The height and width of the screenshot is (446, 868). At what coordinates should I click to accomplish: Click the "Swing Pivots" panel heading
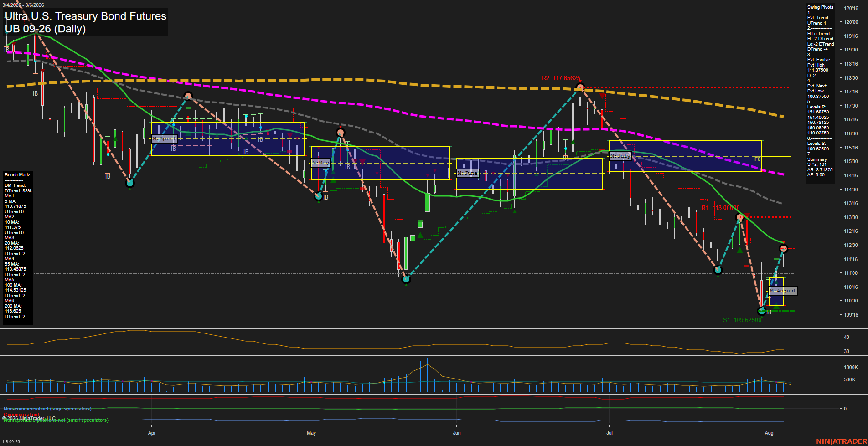(x=820, y=7)
